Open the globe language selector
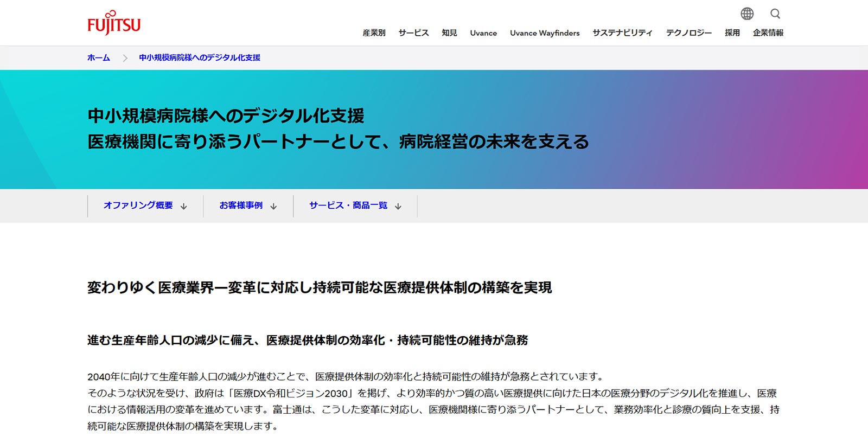 point(747,14)
